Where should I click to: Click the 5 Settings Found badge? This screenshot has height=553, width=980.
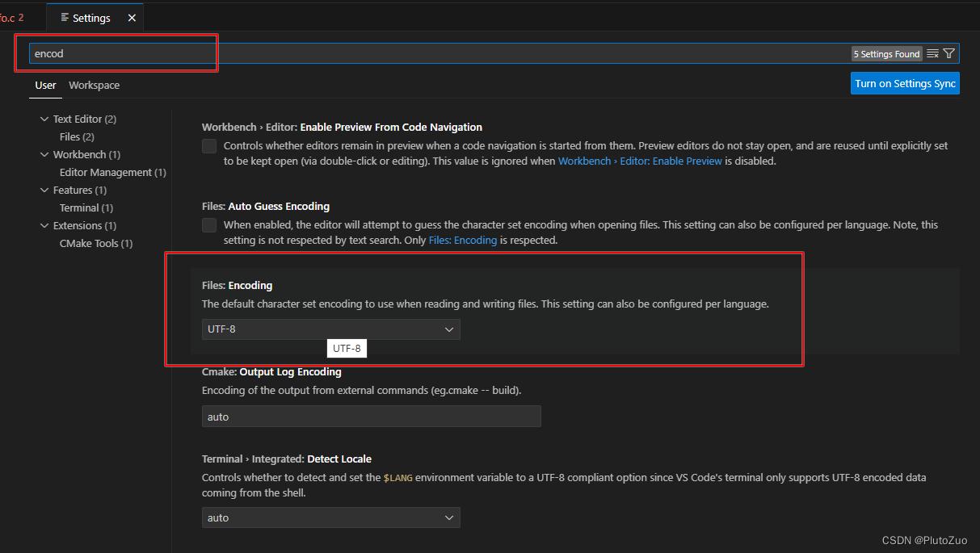887,54
